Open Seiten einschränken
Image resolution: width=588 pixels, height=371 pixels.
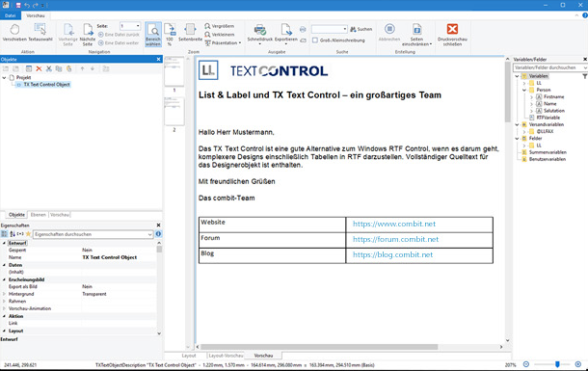tap(416, 35)
